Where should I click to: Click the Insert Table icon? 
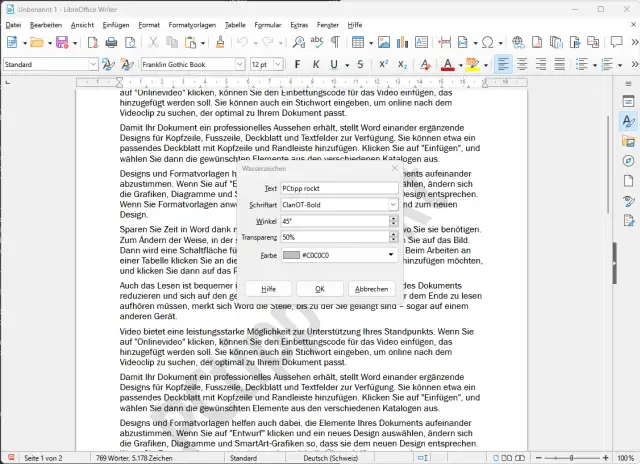pyautogui.click(x=358, y=42)
